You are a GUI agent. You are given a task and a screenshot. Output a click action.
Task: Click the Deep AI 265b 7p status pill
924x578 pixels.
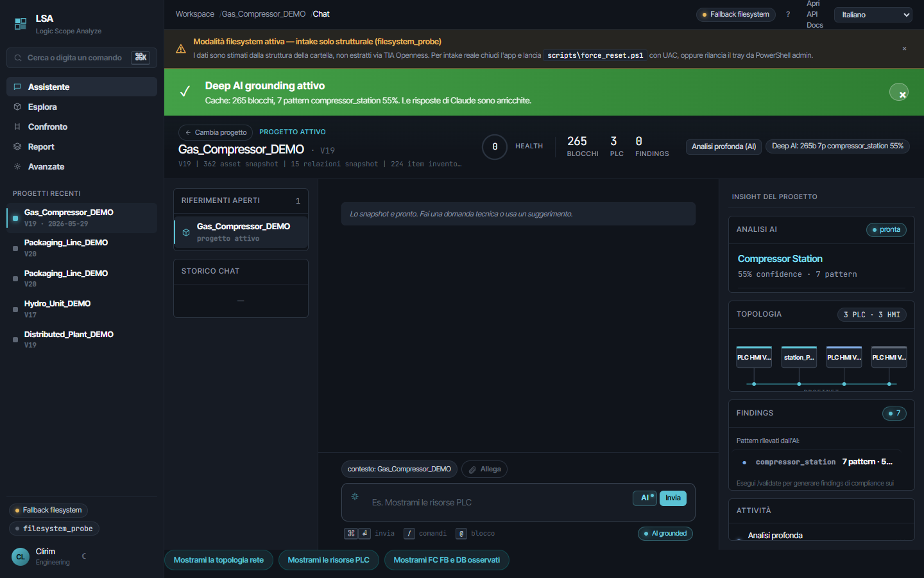(837, 146)
